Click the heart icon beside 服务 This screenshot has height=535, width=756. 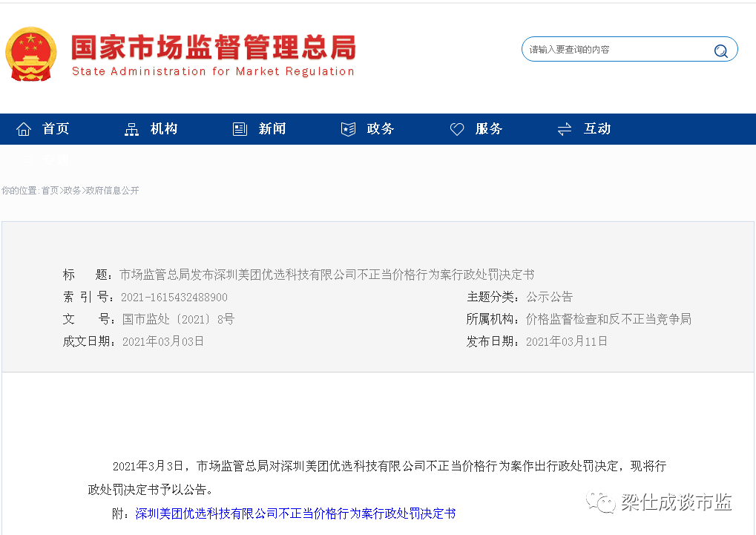point(457,129)
